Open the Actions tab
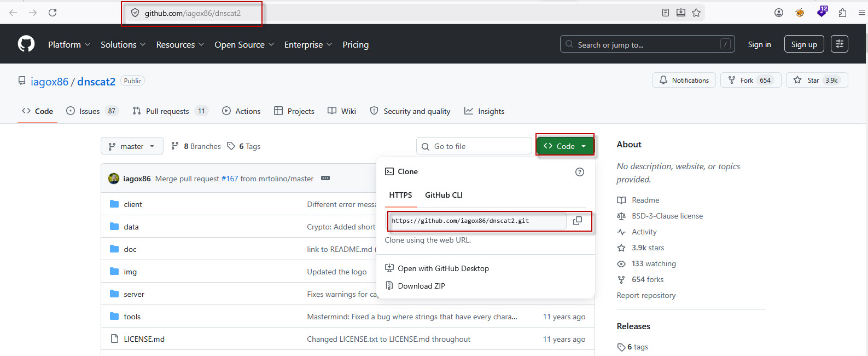Image resolution: width=868 pixels, height=356 pixels. pyautogui.click(x=241, y=111)
